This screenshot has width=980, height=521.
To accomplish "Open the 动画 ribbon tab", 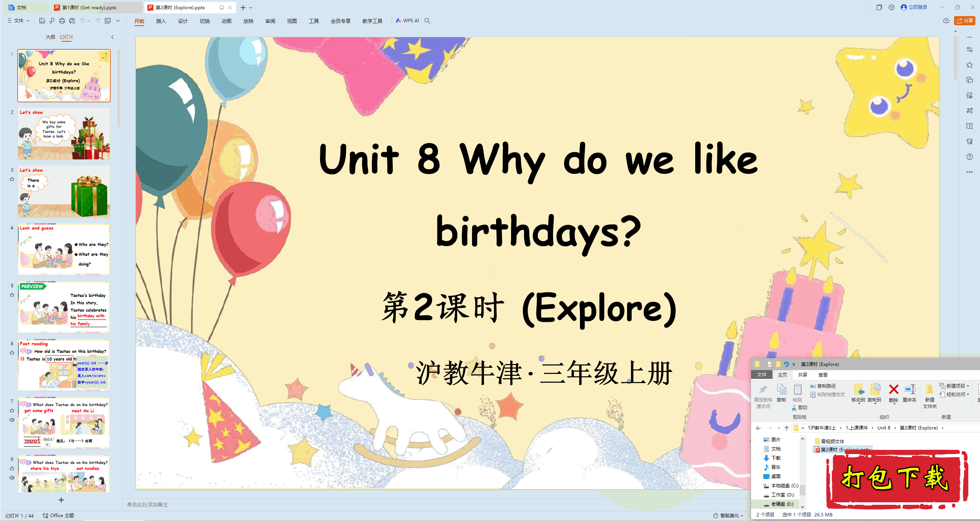I will [x=226, y=21].
